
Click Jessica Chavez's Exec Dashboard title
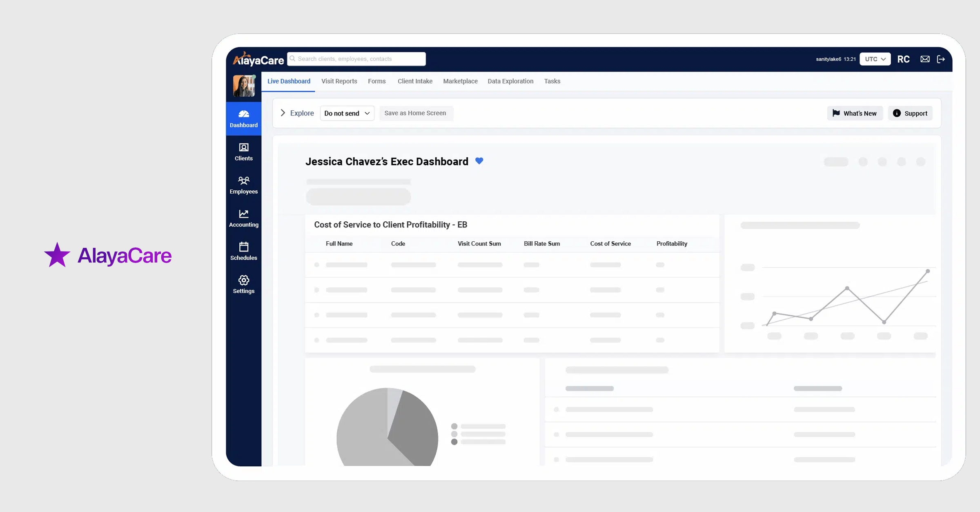click(x=387, y=162)
